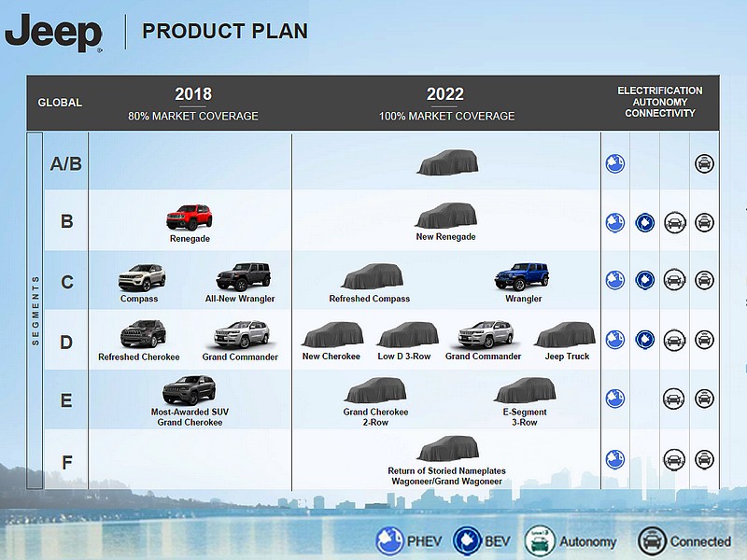Click the C segment label
Viewport: 747px width, 560px height.
point(67,283)
